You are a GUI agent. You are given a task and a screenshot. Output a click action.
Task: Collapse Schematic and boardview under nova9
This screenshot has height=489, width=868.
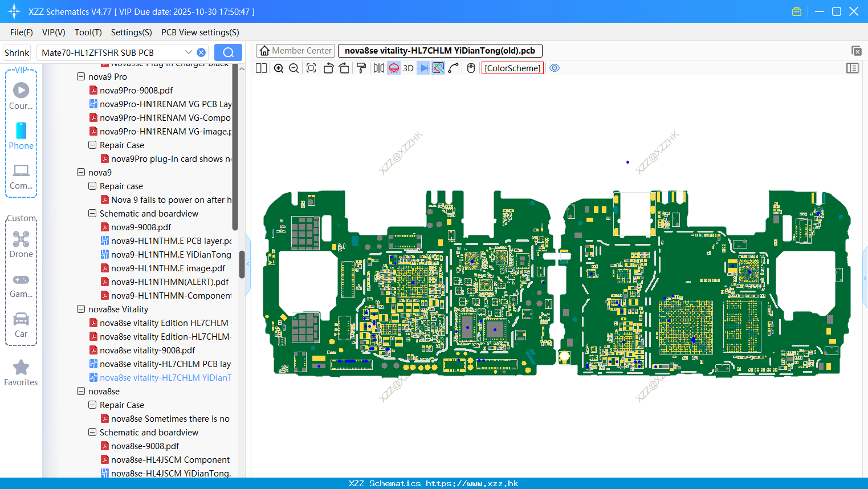click(x=92, y=213)
